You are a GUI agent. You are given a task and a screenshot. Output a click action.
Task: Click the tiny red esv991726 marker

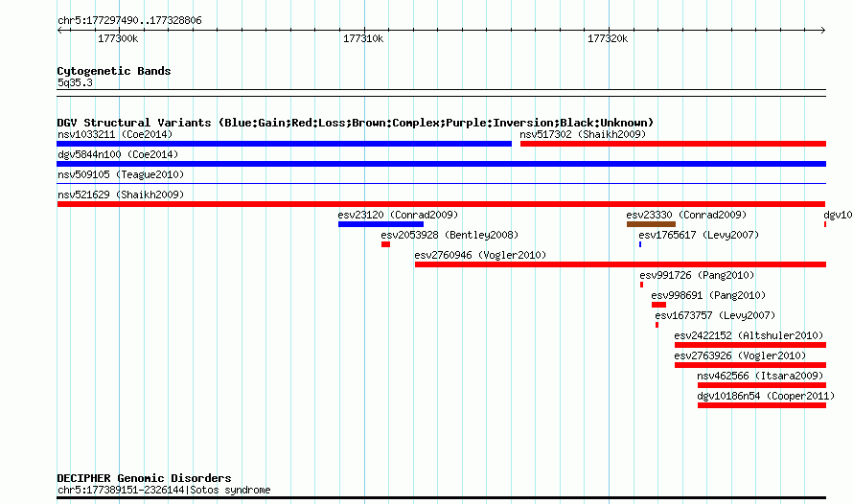(x=642, y=285)
